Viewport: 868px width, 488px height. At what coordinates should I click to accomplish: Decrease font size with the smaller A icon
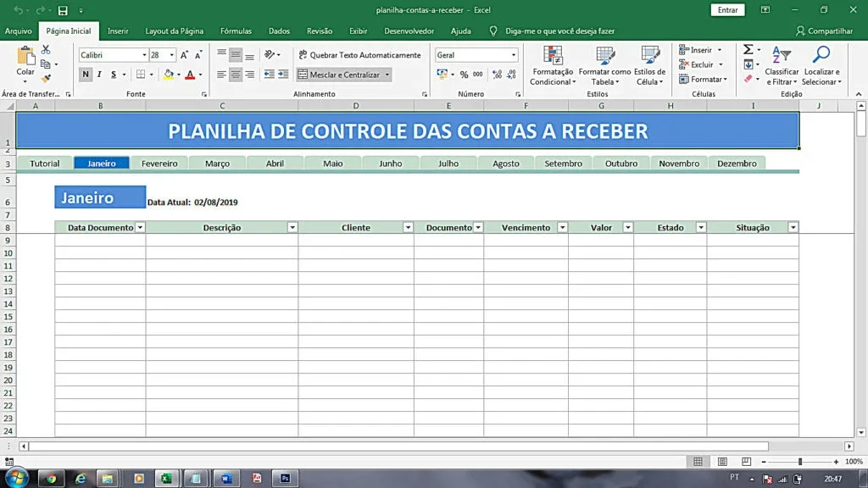pyautogui.click(x=198, y=55)
